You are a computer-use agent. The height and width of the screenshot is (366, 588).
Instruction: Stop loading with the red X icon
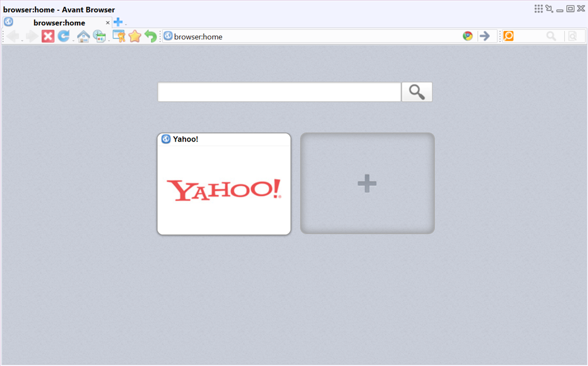48,36
